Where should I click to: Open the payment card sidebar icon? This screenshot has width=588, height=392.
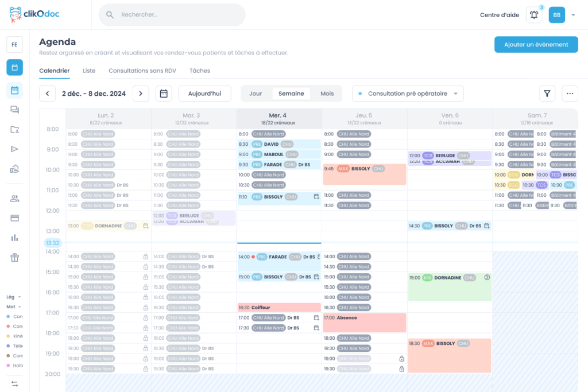(14, 218)
